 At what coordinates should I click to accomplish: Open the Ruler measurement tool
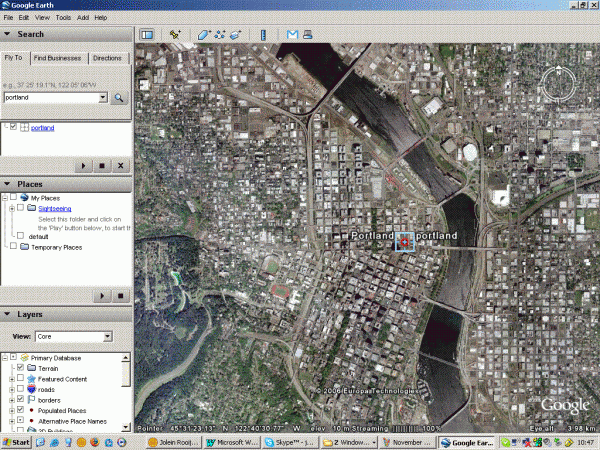263,34
